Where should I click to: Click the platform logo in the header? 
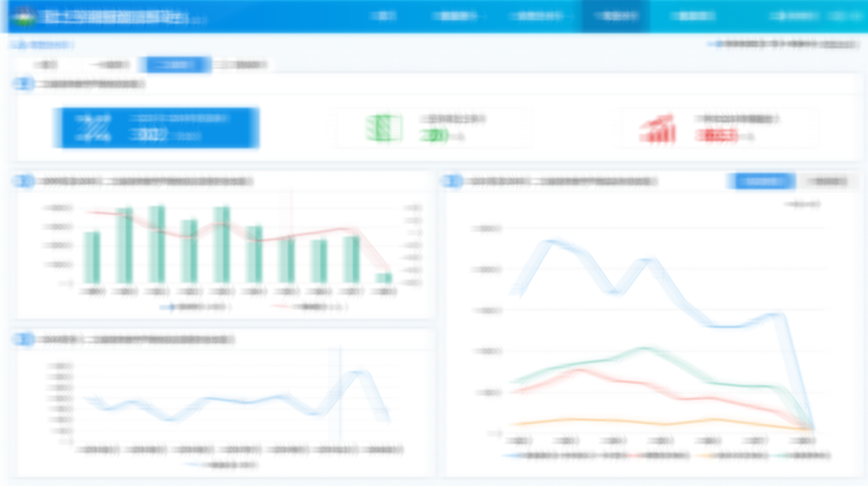click(21, 16)
